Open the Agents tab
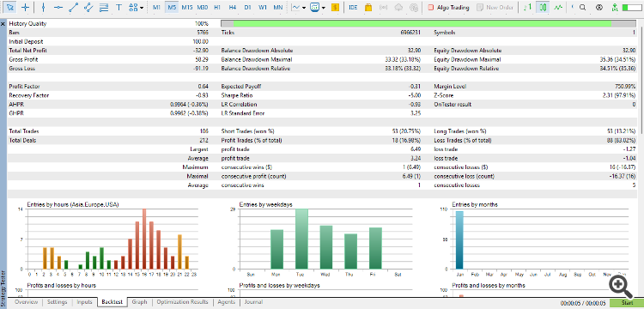The image size is (644, 309). 226,302
